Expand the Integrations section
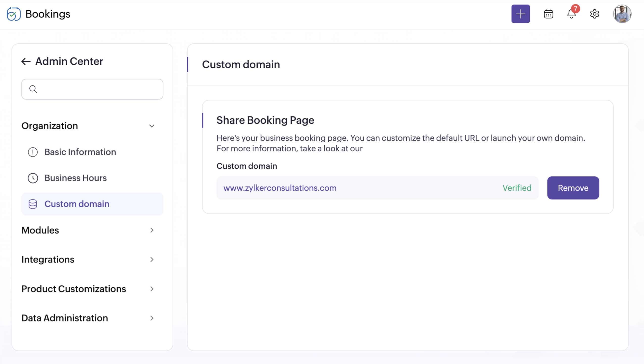The image size is (644, 364). (x=152, y=260)
